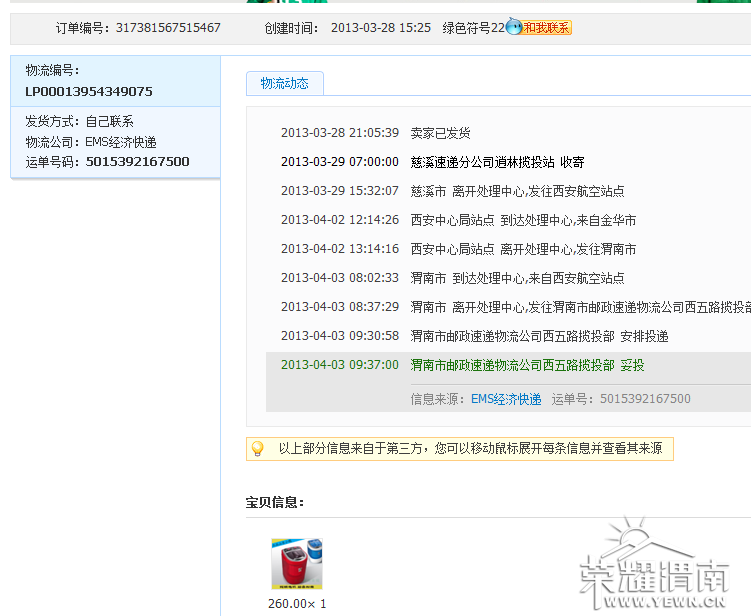751x616 pixels.
Task: Click the light bulb tip icon
Action: tap(258, 449)
